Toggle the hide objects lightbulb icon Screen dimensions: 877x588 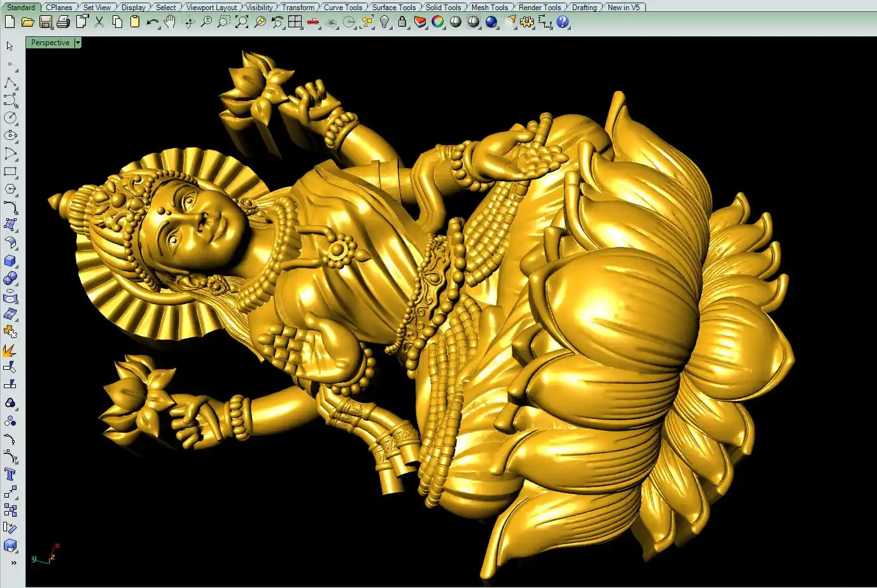[x=384, y=22]
